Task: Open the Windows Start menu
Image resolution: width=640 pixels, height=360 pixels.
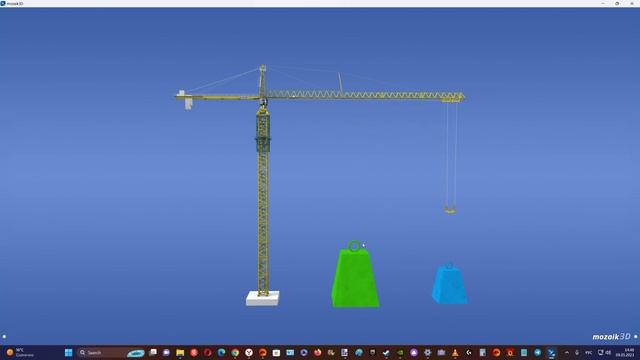Action: [69, 353]
